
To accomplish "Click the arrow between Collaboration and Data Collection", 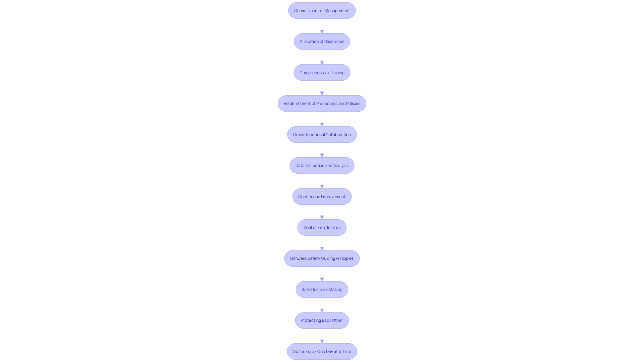I will [322, 150].
